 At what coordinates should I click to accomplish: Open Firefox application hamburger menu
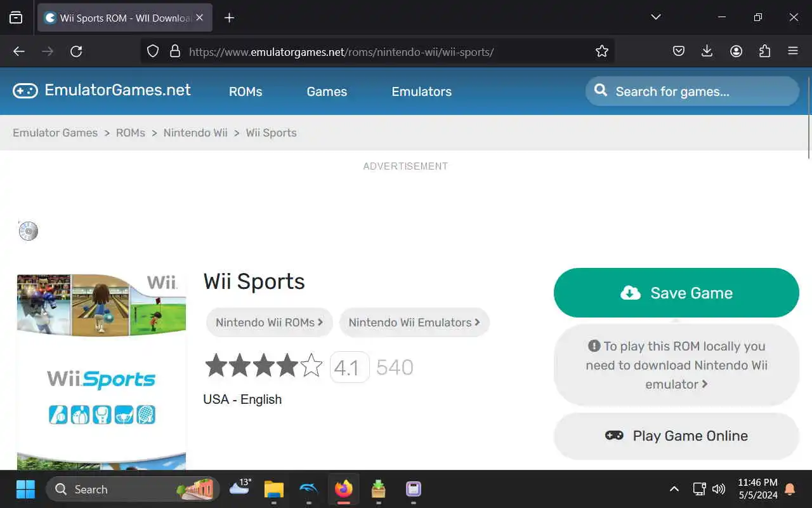pyautogui.click(x=793, y=51)
